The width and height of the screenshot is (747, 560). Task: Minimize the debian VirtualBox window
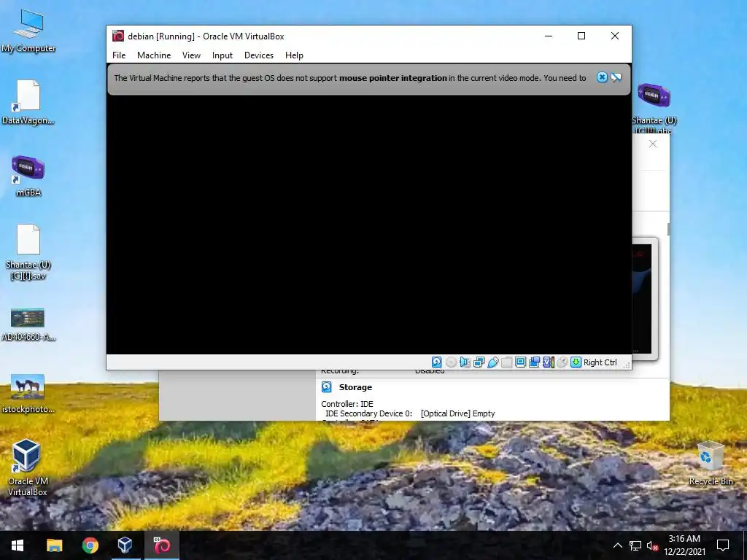549,36
